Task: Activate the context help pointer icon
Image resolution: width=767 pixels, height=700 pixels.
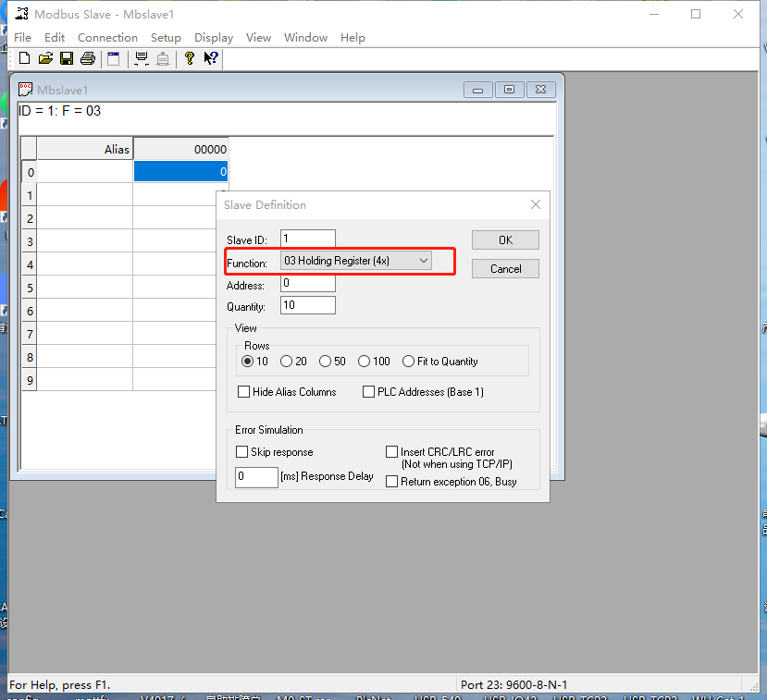Action: pyautogui.click(x=211, y=58)
